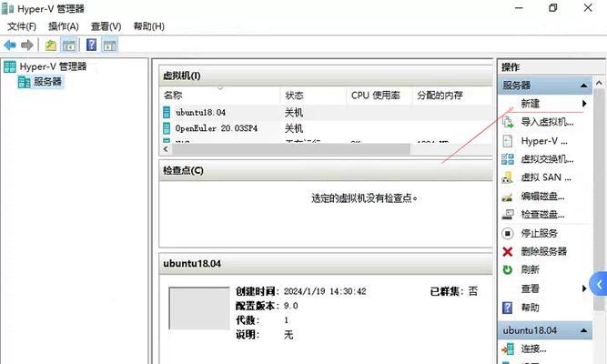
Task: Click the ubuntu18.04 VM preview thumbnail
Action: (199, 308)
